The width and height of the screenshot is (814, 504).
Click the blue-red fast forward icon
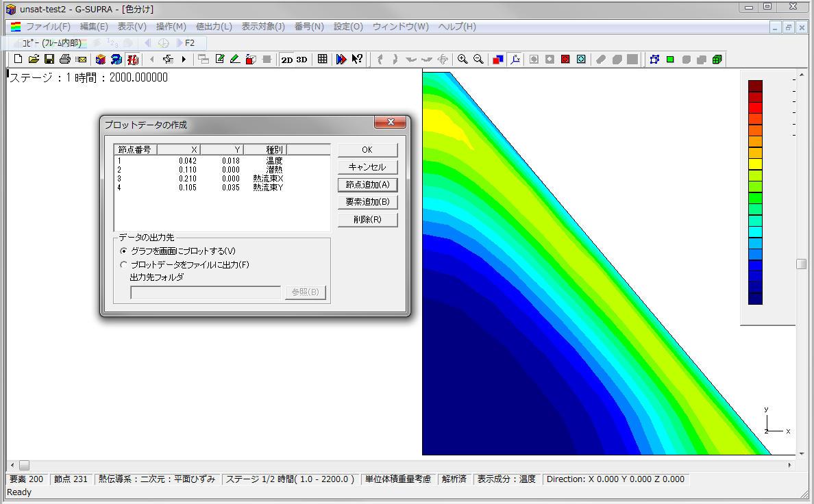coord(341,59)
